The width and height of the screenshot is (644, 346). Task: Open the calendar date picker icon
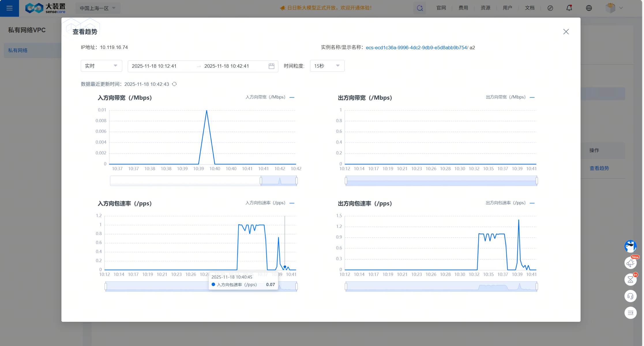coord(271,66)
